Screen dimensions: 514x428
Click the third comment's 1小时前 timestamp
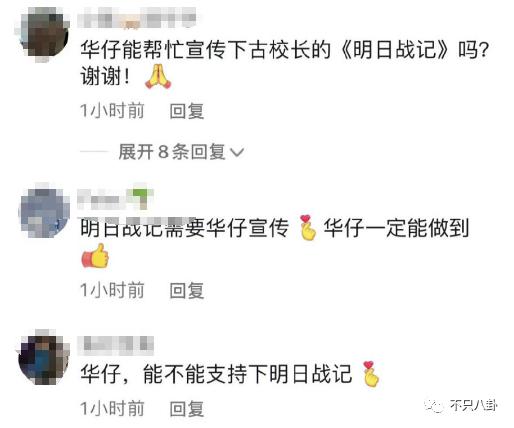pyautogui.click(x=112, y=409)
